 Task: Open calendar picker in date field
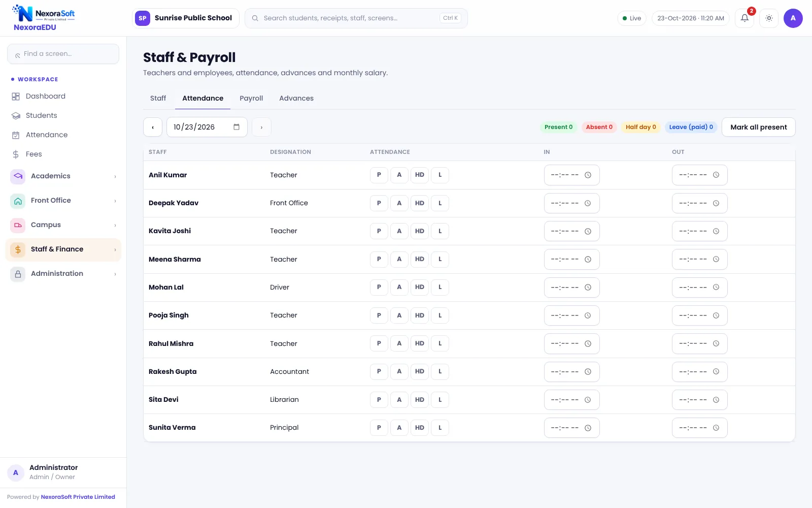pos(236,127)
